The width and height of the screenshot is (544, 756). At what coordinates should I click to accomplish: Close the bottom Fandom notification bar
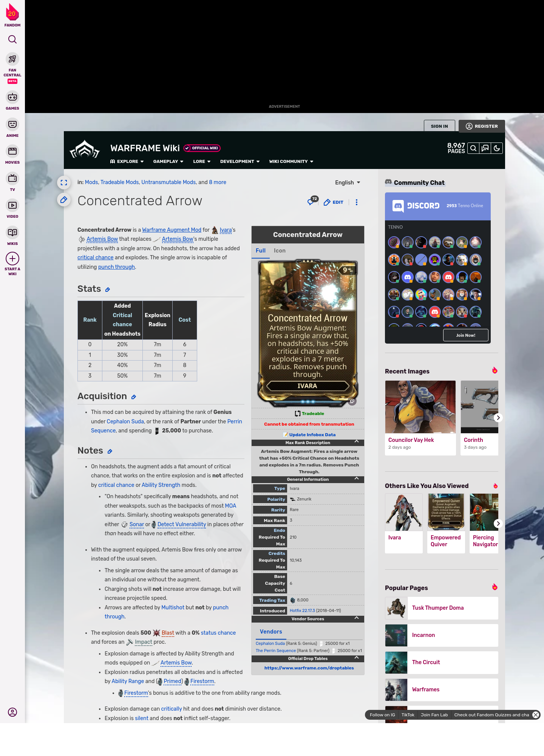click(536, 715)
